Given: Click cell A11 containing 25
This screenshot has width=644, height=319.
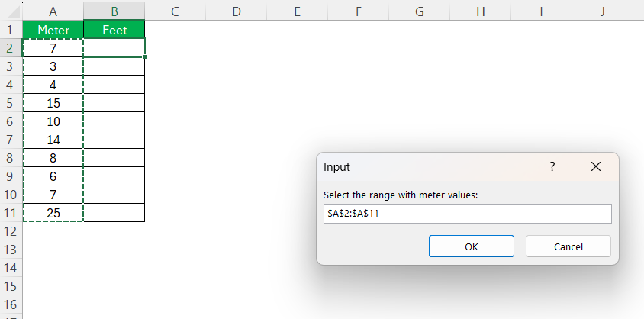Looking at the screenshot, I should pyautogui.click(x=53, y=213).
